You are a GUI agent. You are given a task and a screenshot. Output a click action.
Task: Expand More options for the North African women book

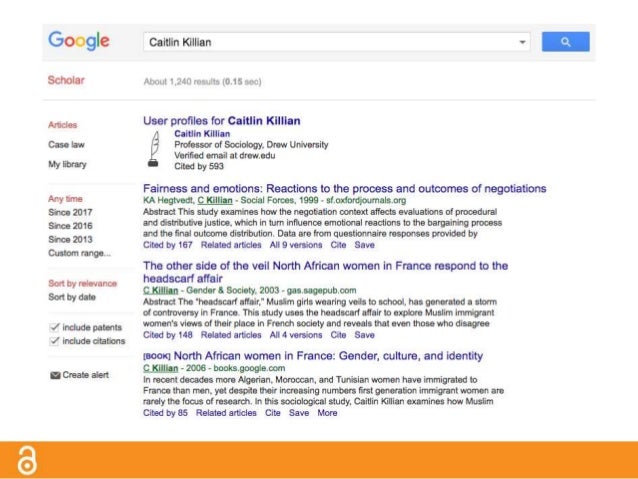327,413
